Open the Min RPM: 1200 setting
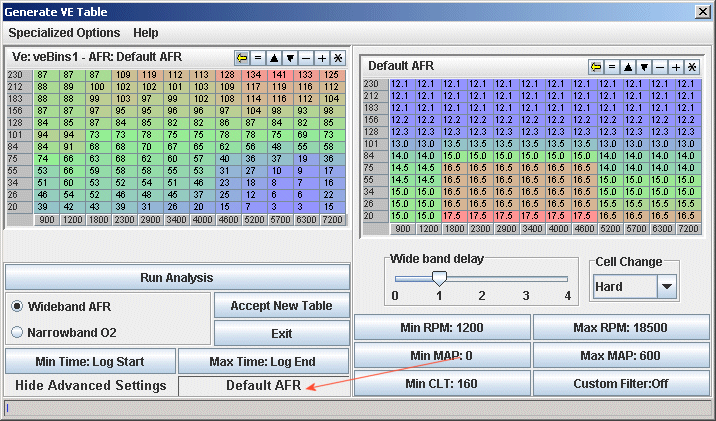 tap(442, 327)
